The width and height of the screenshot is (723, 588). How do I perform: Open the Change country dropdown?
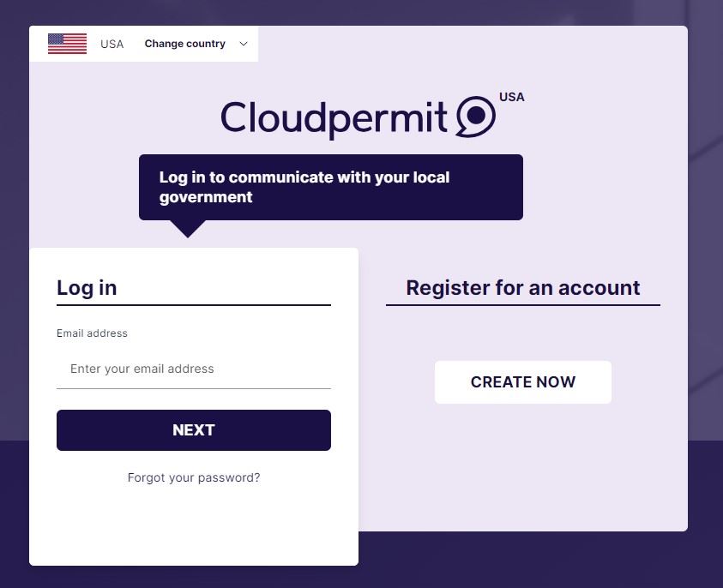pyautogui.click(x=184, y=43)
